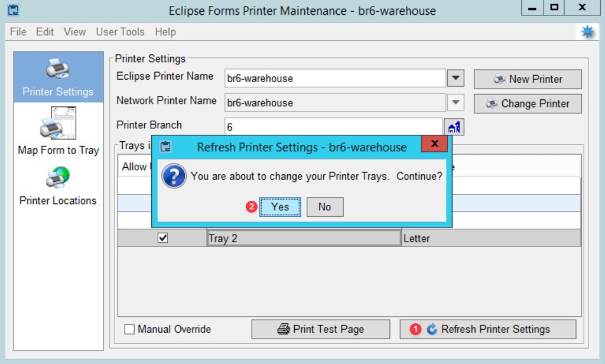
Task: Expand the Network Printer Name dropdown
Action: click(x=456, y=103)
